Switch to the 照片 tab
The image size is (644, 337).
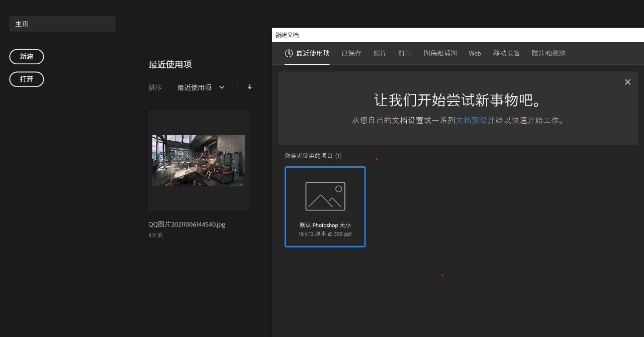[380, 53]
